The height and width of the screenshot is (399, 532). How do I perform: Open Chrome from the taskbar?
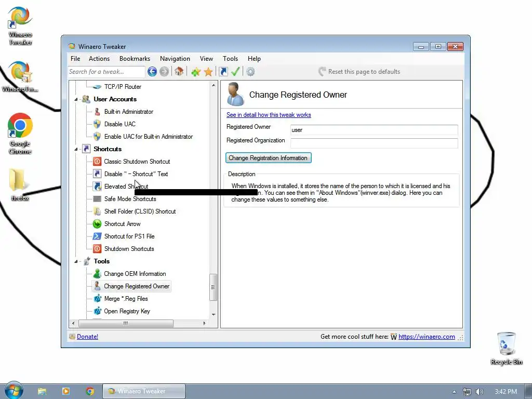click(89, 391)
